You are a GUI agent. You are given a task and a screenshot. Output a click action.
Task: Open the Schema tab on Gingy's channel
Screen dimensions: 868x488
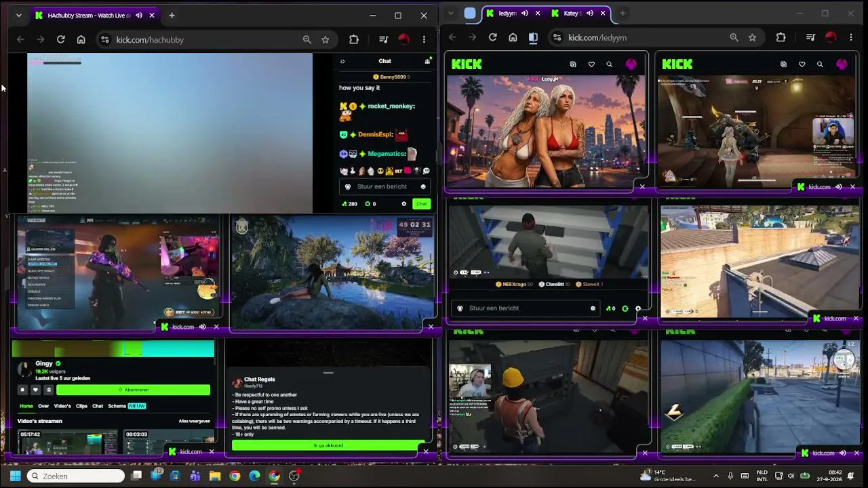tap(117, 406)
